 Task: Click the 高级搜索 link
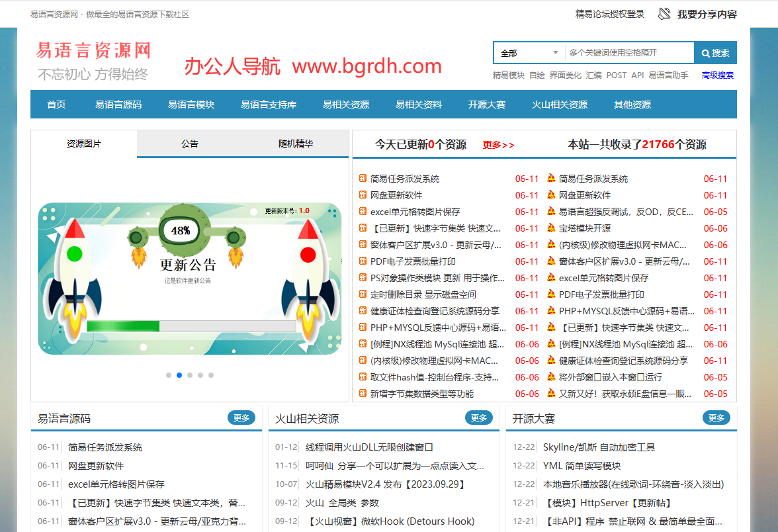pos(718,75)
